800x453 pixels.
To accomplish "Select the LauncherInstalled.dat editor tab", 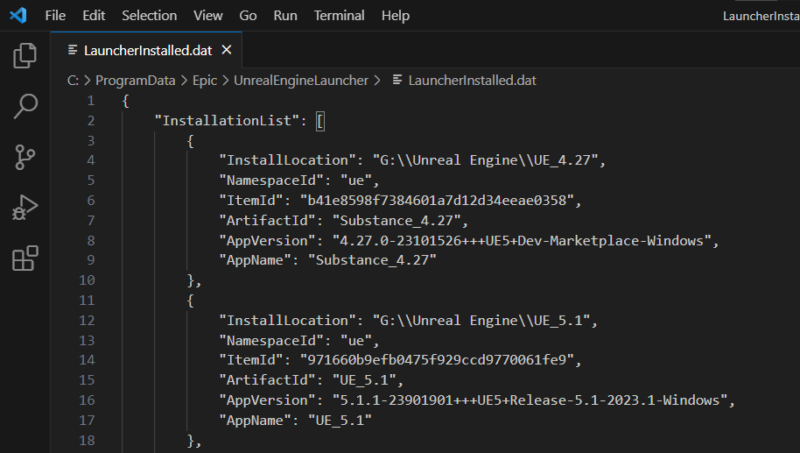I will tap(146, 50).
